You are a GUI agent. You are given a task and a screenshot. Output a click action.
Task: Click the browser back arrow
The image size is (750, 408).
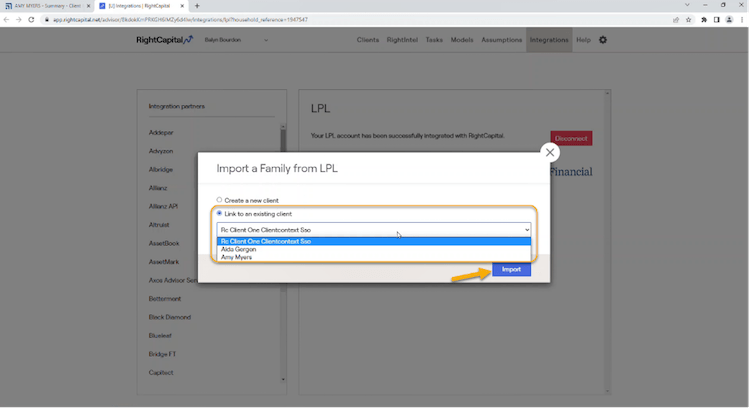pos(7,19)
